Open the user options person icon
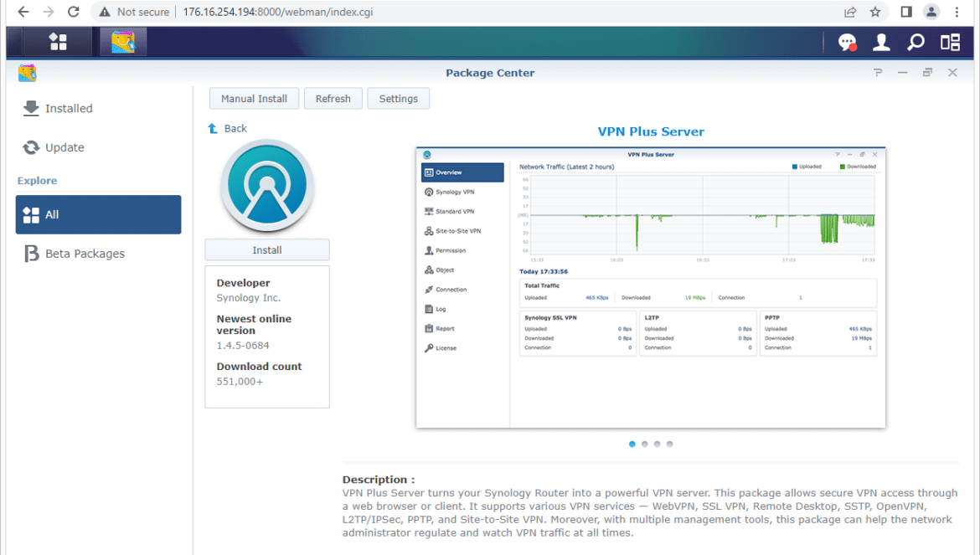This screenshot has width=980, height=555. [881, 42]
